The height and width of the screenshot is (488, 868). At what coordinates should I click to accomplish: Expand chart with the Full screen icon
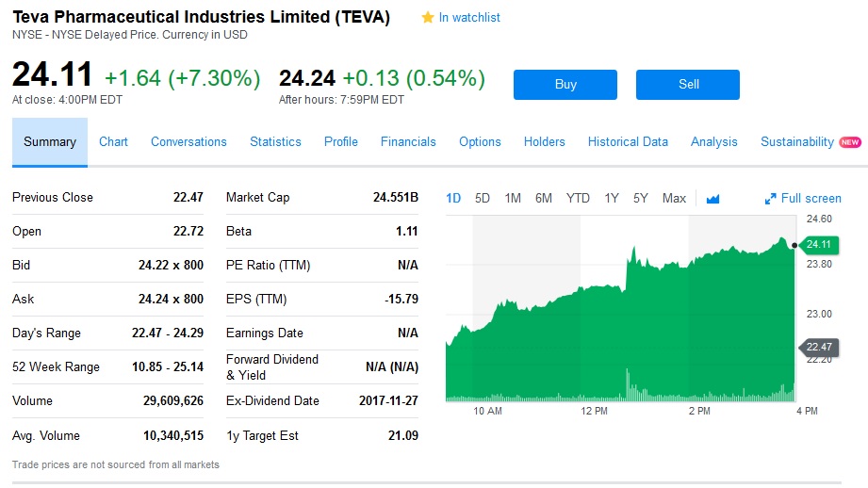pos(771,199)
